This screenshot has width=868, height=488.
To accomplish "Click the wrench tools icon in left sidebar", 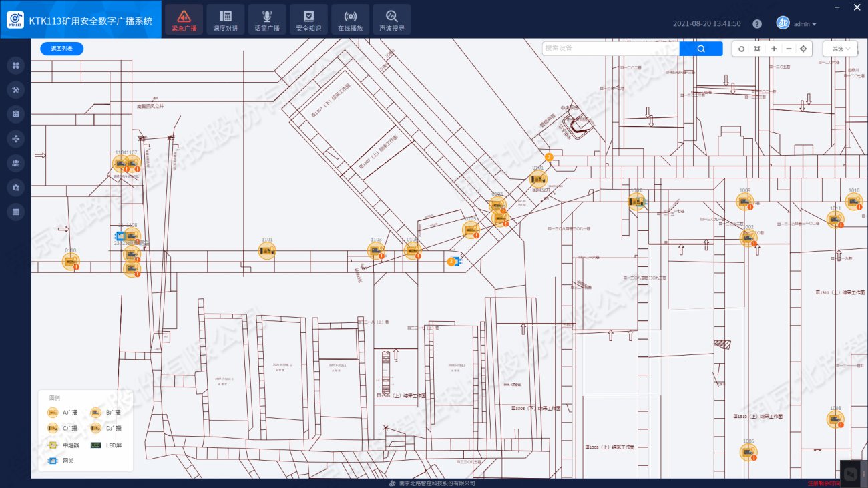I will 17,89.
